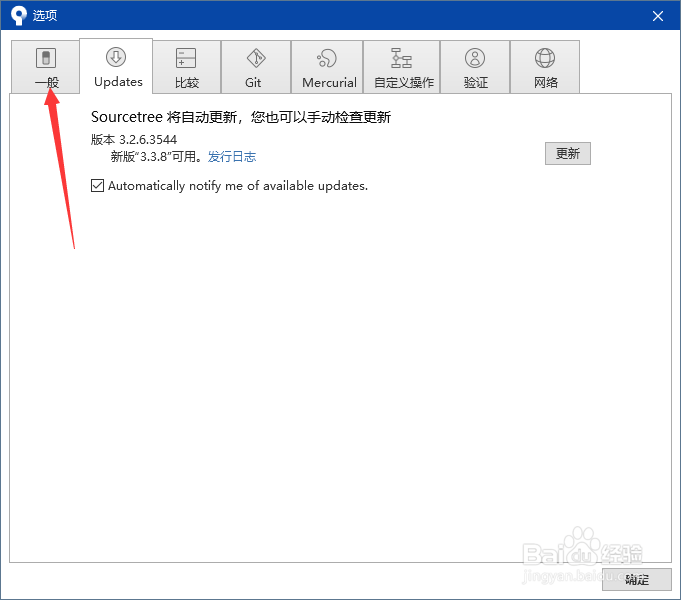The image size is (681, 600).
Task: Switch to the 比较 (Diff) tab
Action: (186, 67)
